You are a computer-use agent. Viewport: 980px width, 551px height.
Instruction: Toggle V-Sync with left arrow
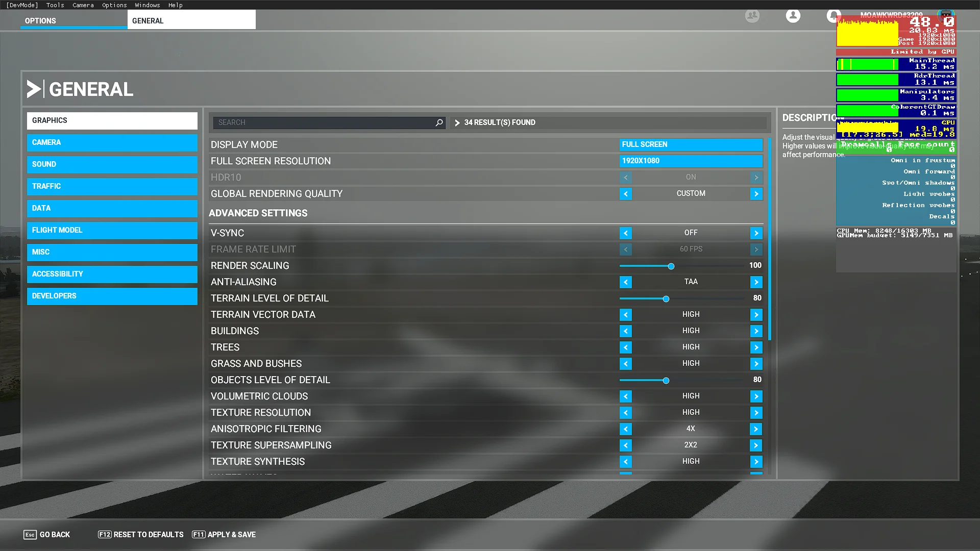pos(625,233)
